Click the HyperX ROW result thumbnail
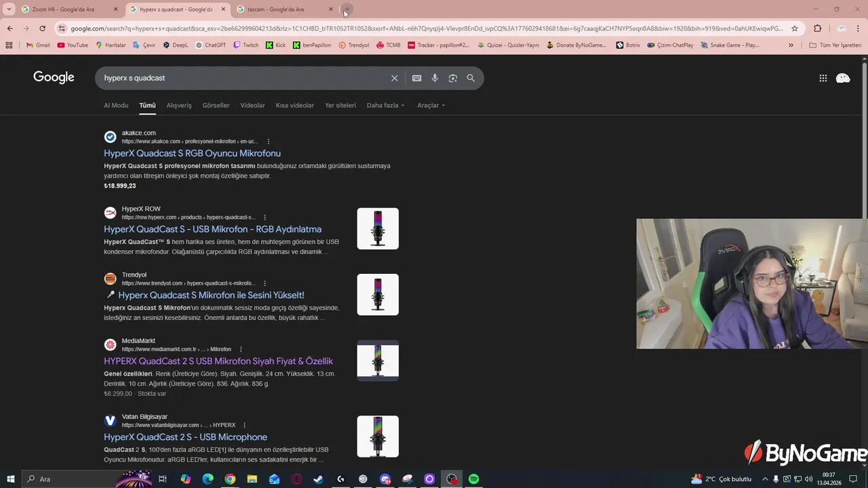Screen dimensions: 868x488 click(x=378, y=228)
